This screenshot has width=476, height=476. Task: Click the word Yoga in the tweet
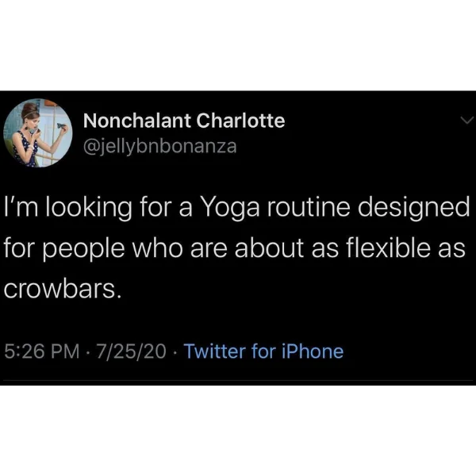pos(231,209)
